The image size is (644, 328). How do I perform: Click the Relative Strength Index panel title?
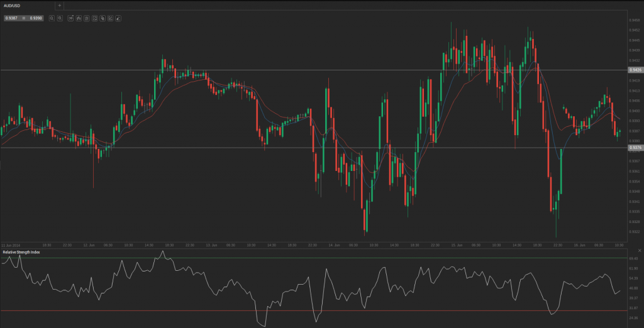coord(21,252)
